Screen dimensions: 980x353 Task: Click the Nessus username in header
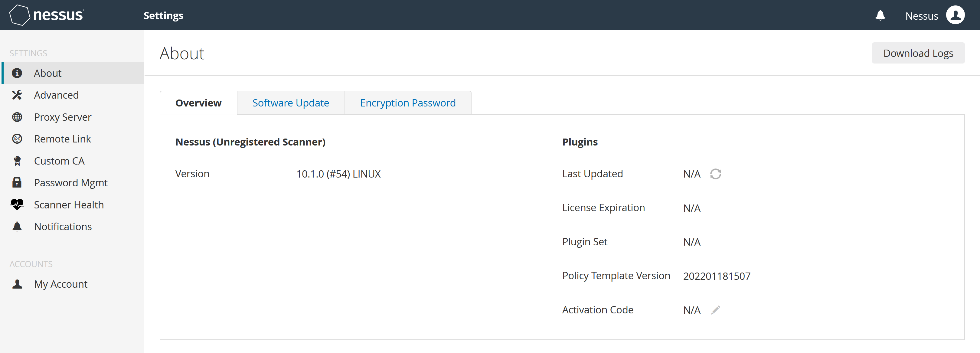[921, 16]
